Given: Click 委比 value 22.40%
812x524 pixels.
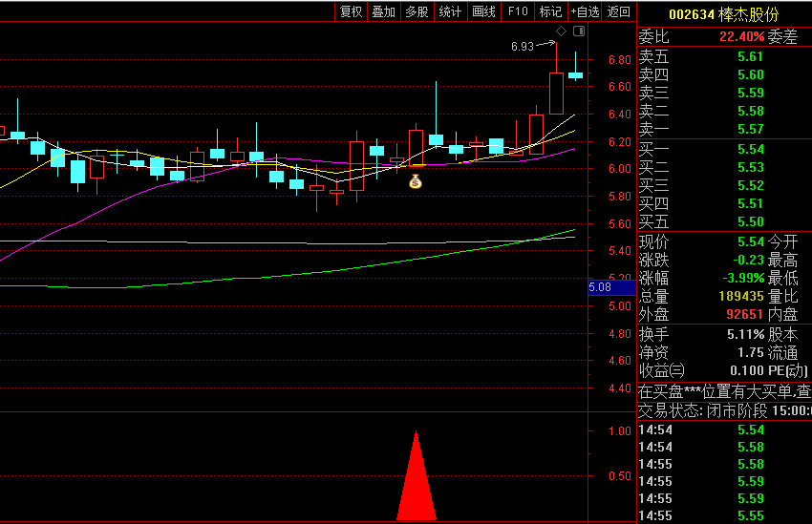Looking at the screenshot, I should pyautogui.click(x=741, y=36).
